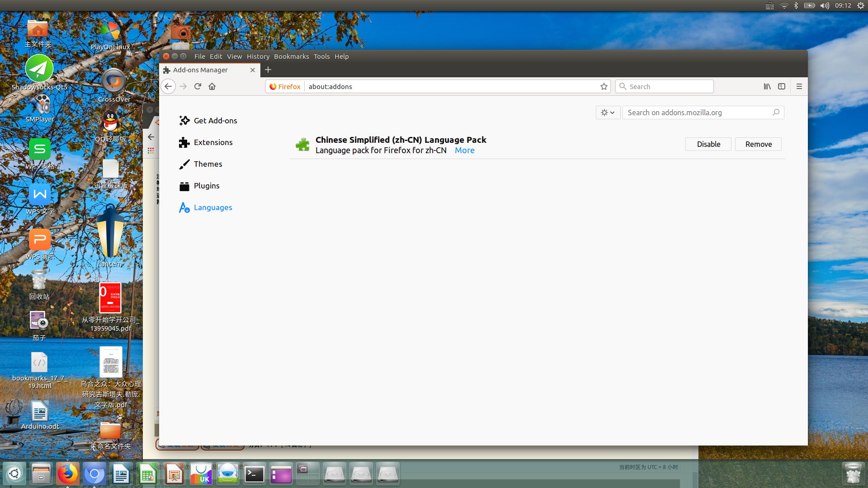This screenshot has width=868, height=488.
Task: Open new tab with plus button
Action: click(268, 70)
